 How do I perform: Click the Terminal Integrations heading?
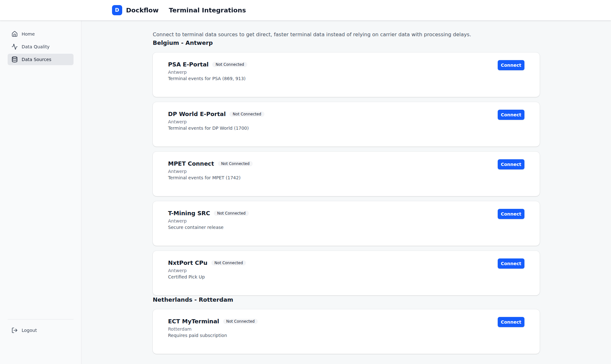[x=207, y=10]
